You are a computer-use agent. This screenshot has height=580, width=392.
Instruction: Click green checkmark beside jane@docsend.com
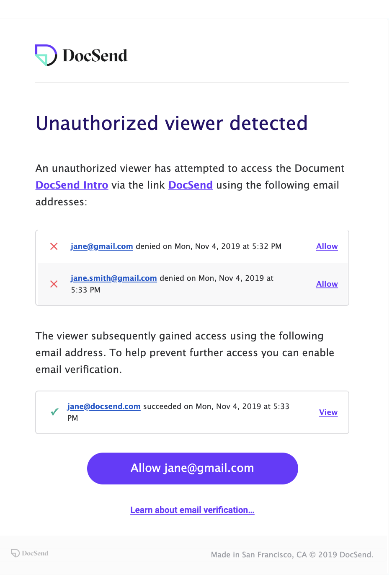coord(54,412)
